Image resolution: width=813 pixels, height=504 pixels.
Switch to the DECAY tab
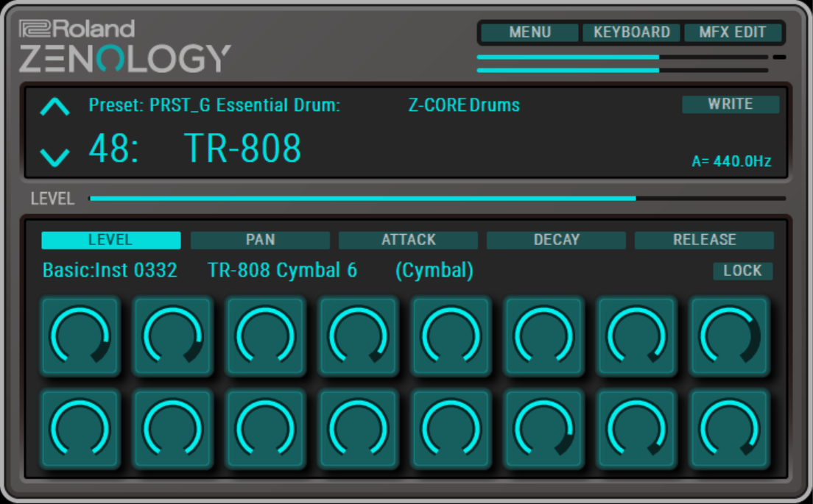pos(556,240)
